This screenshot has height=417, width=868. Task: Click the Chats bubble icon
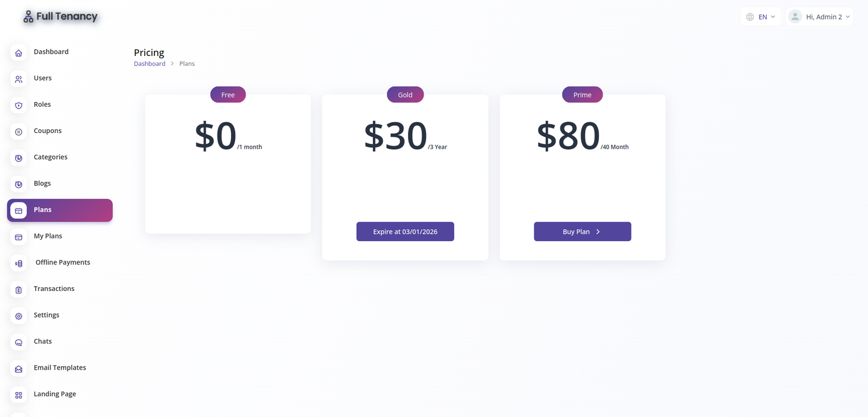[18, 343]
